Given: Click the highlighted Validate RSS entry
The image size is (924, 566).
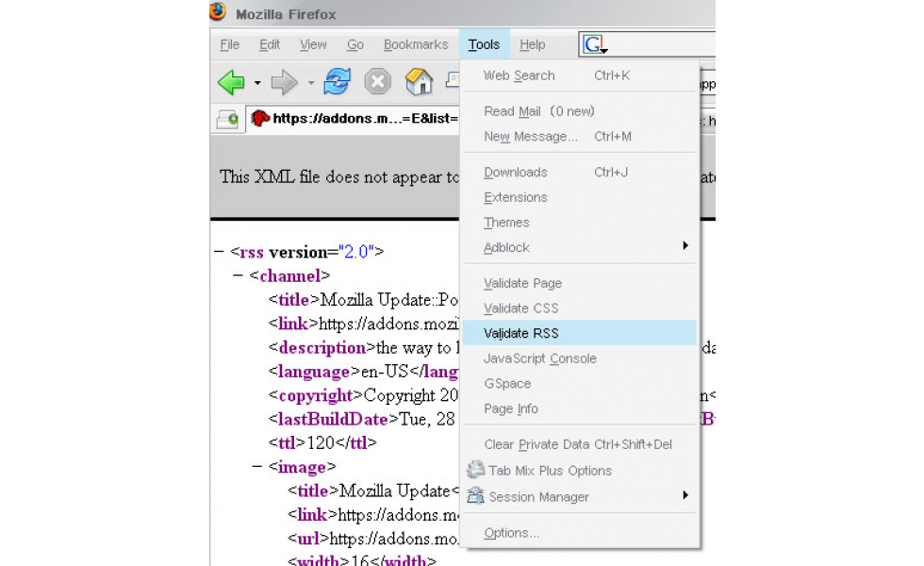Looking at the screenshot, I should [x=580, y=333].
